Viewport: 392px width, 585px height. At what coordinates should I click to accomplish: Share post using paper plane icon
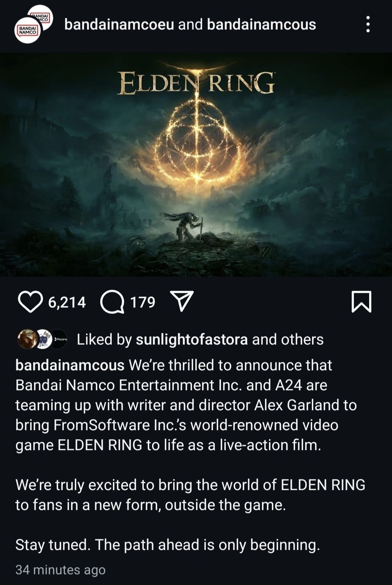pyautogui.click(x=182, y=301)
